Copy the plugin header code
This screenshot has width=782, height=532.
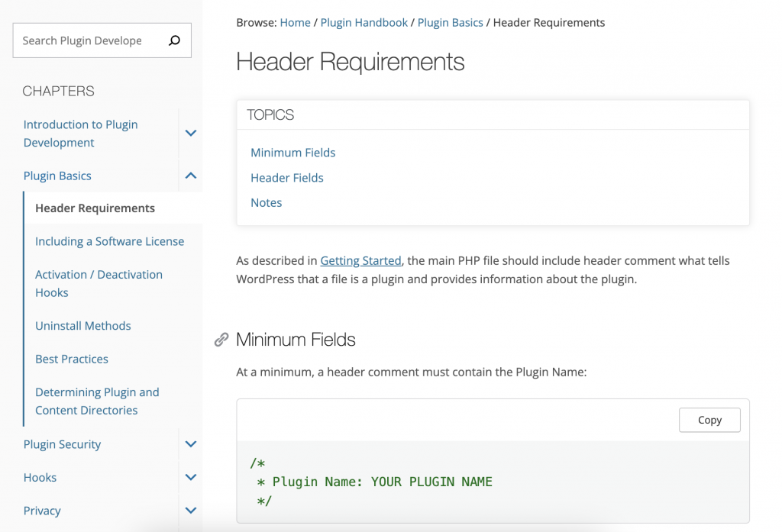[709, 420]
